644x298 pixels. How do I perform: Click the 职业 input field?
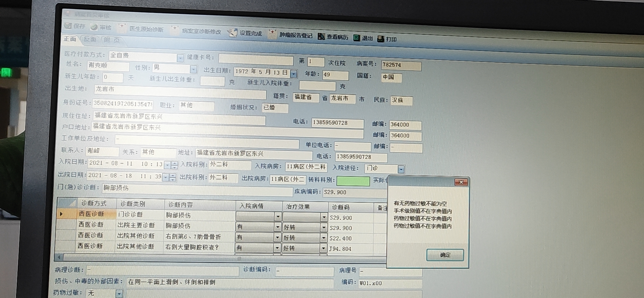click(x=196, y=105)
